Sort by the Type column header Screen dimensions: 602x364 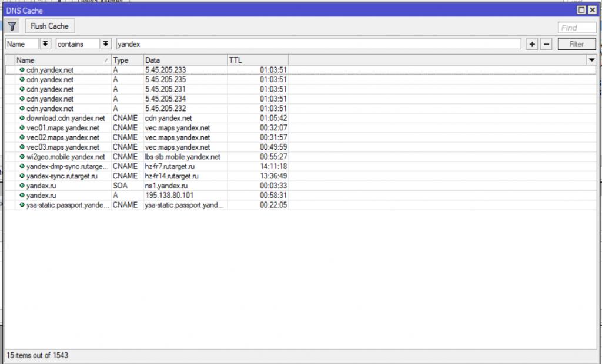click(x=127, y=60)
